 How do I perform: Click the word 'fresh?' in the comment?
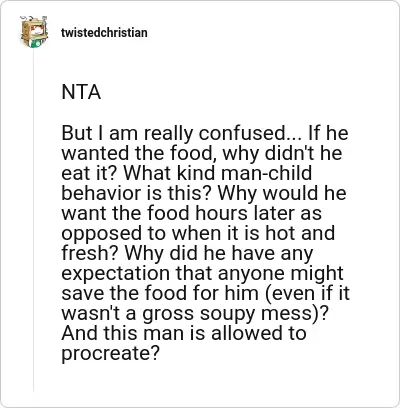click(90, 253)
